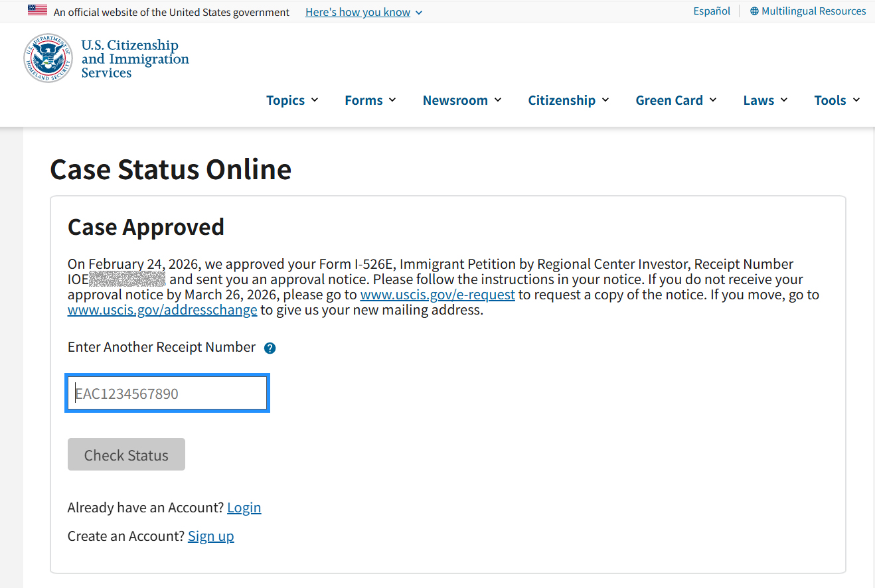Click the Check Status button
Screen dimensions: 875x588
pos(126,455)
